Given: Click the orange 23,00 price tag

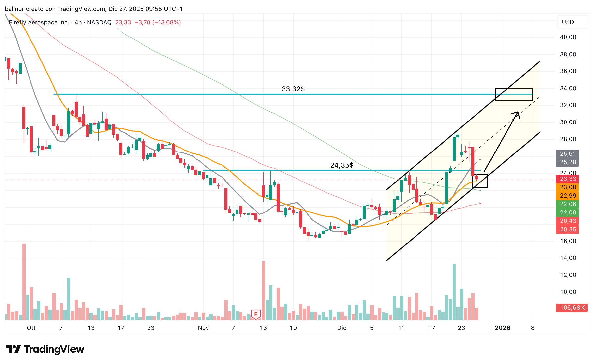Looking at the screenshot, I should pos(568,187).
